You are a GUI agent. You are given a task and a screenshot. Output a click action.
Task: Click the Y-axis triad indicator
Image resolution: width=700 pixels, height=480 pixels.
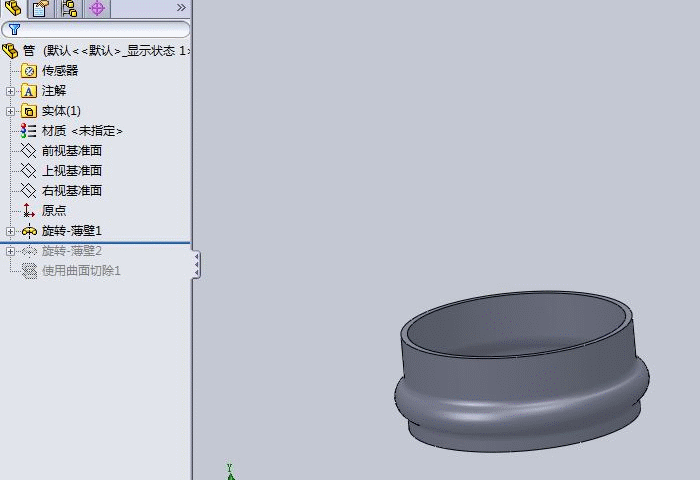pos(230,472)
